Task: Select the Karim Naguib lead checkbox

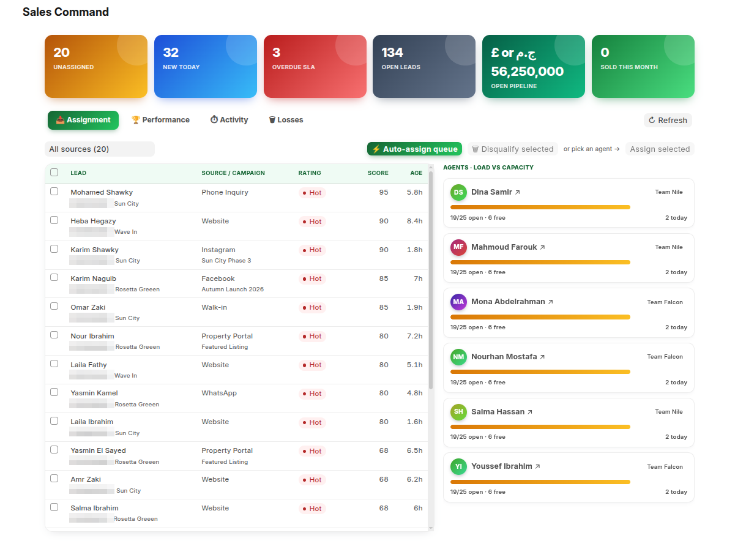Action: coord(54,277)
